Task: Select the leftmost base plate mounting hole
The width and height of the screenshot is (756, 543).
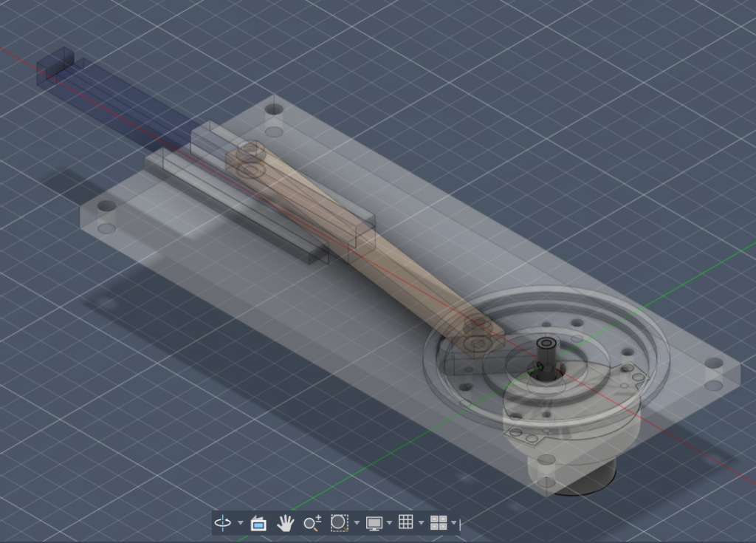Action: click(x=107, y=206)
